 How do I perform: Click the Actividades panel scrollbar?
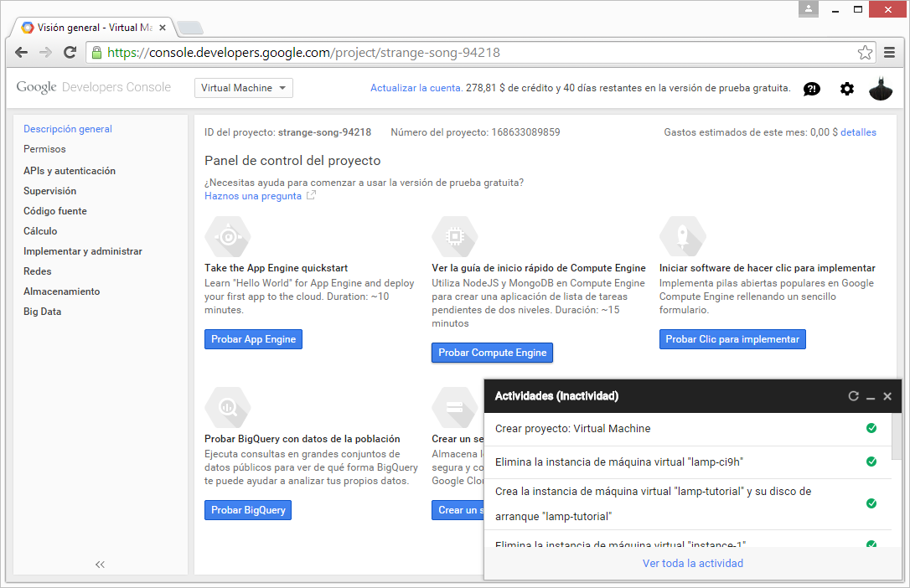(x=897, y=436)
